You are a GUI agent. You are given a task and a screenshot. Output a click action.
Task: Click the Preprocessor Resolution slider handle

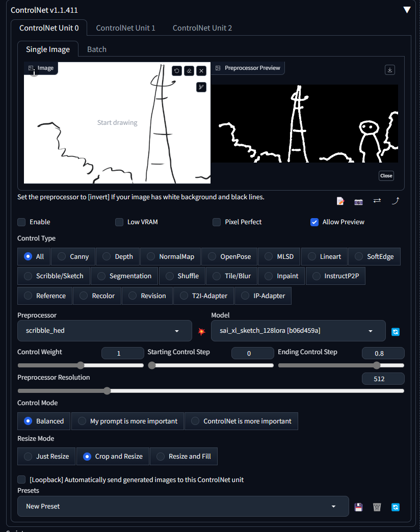pos(107,391)
